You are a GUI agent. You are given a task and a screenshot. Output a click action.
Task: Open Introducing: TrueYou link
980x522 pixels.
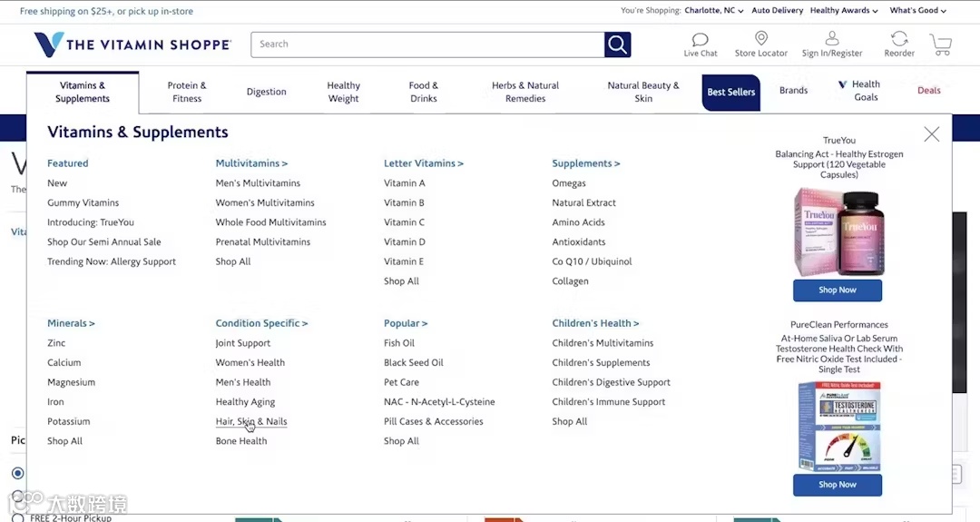91,222
